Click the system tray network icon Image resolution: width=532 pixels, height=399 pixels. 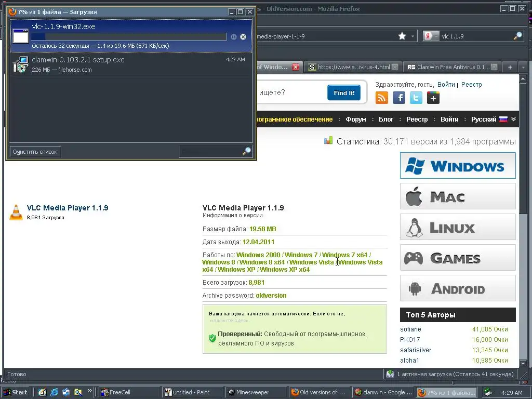coord(487,392)
